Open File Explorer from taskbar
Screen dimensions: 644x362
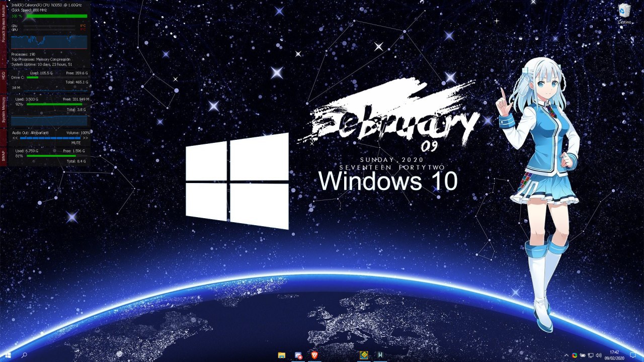pos(282,355)
